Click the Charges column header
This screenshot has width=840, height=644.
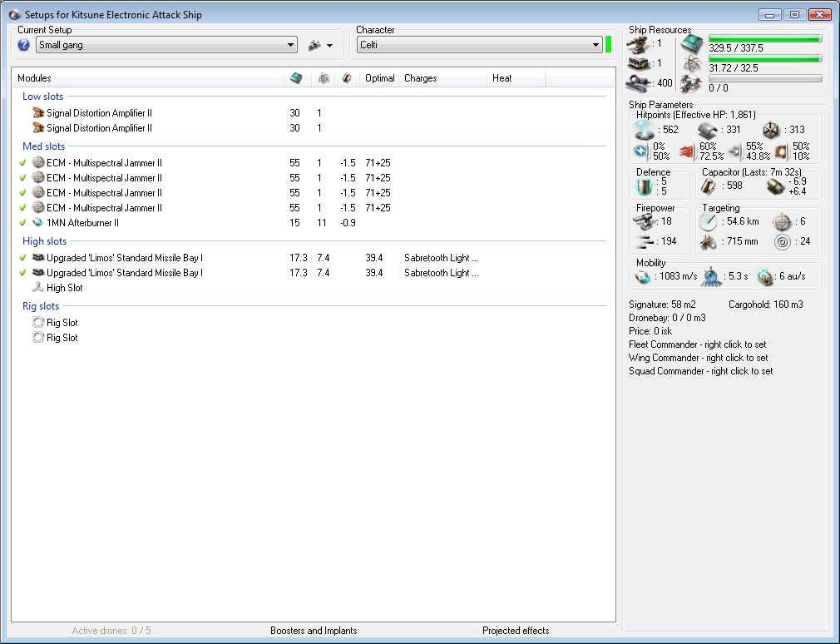(x=443, y=78)
